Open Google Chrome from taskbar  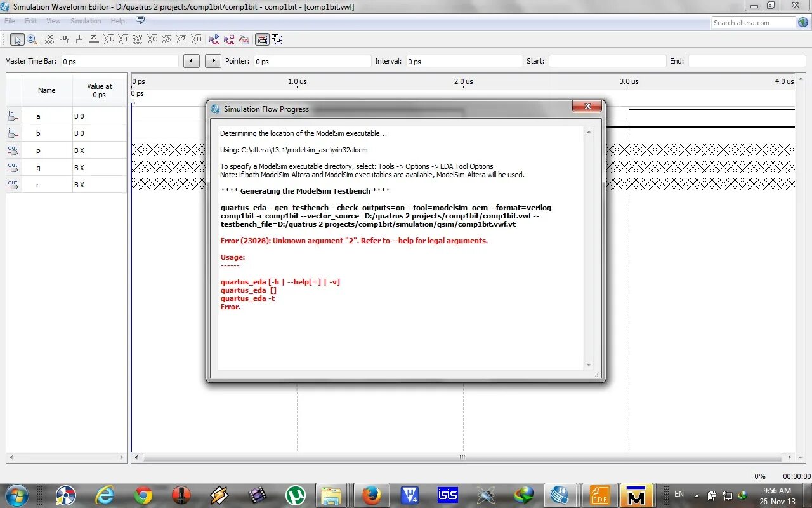(x=143, y=495)
